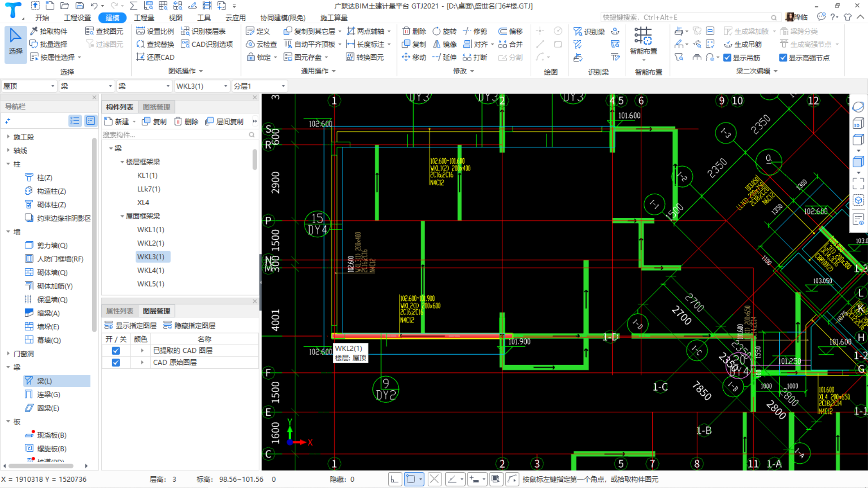
Task: Click in the 搜索构件 search field
Action: [179, 135]
